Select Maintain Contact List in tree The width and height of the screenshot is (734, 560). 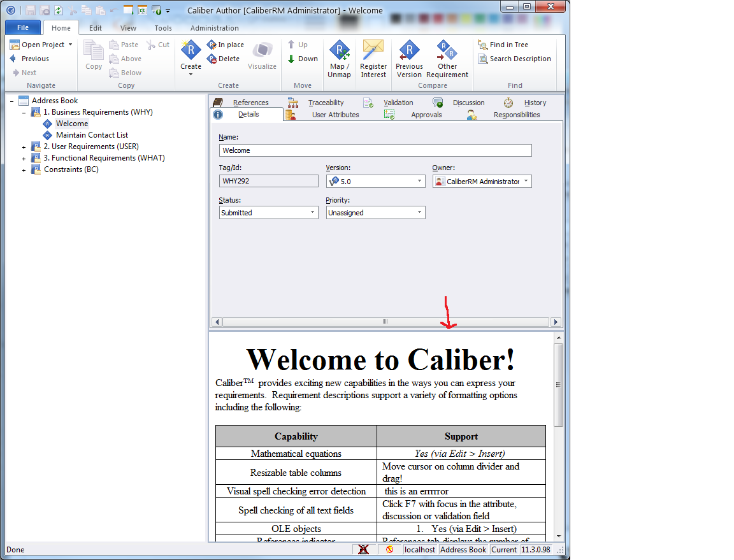tap(92, 135)
